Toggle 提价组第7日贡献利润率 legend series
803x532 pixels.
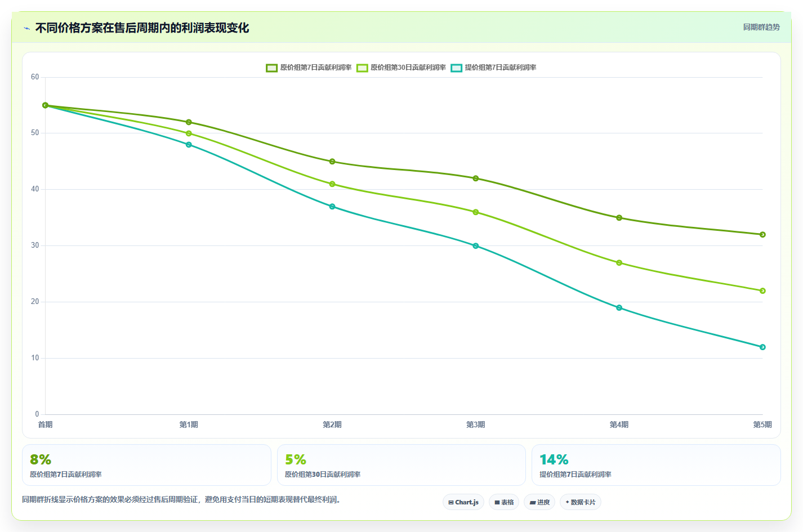(x=493, y=68)
